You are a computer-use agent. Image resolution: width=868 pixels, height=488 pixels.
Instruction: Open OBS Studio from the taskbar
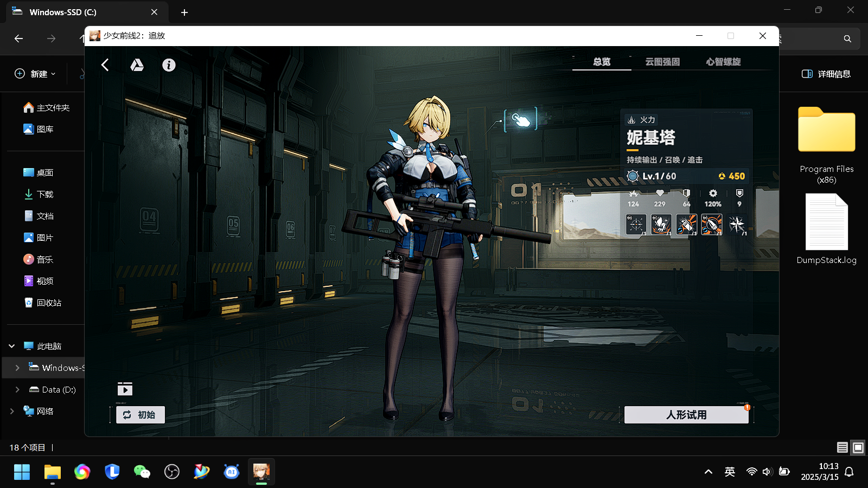pyautogui.click(x=172, y=472)
